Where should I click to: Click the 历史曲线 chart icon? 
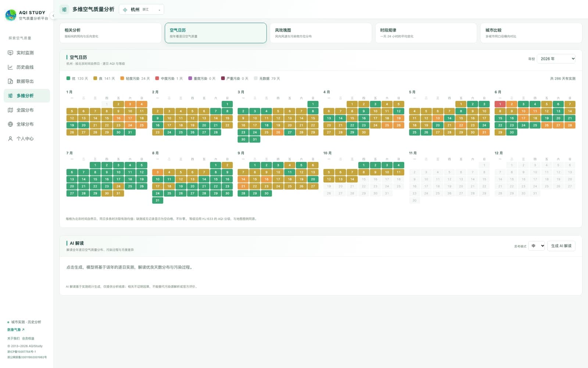tap(10, 67)
